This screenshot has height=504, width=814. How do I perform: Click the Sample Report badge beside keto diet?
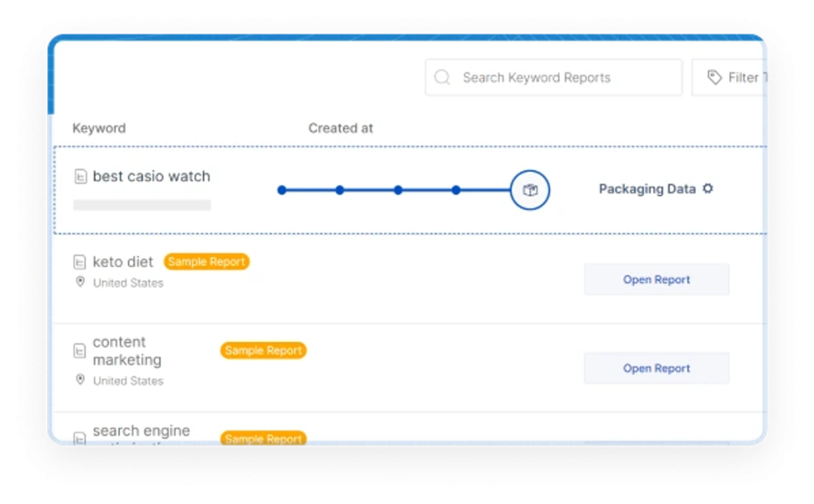point(207,262)
